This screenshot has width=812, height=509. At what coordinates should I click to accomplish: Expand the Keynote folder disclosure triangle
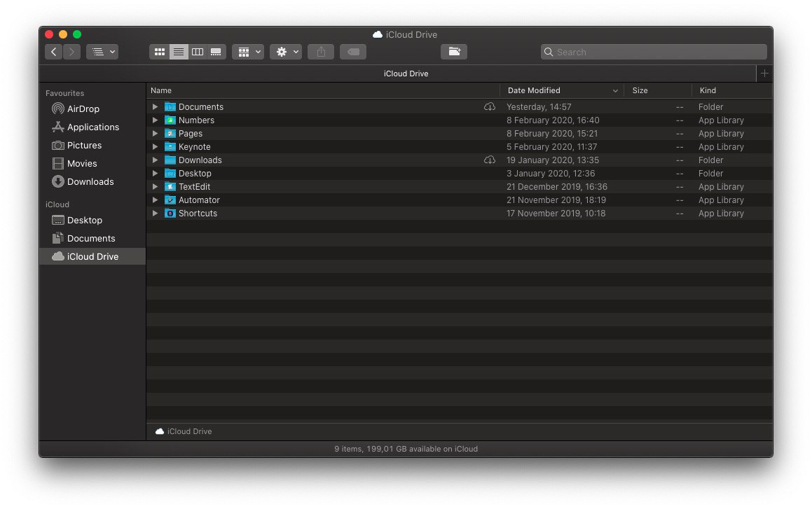(x=155, y=147)
